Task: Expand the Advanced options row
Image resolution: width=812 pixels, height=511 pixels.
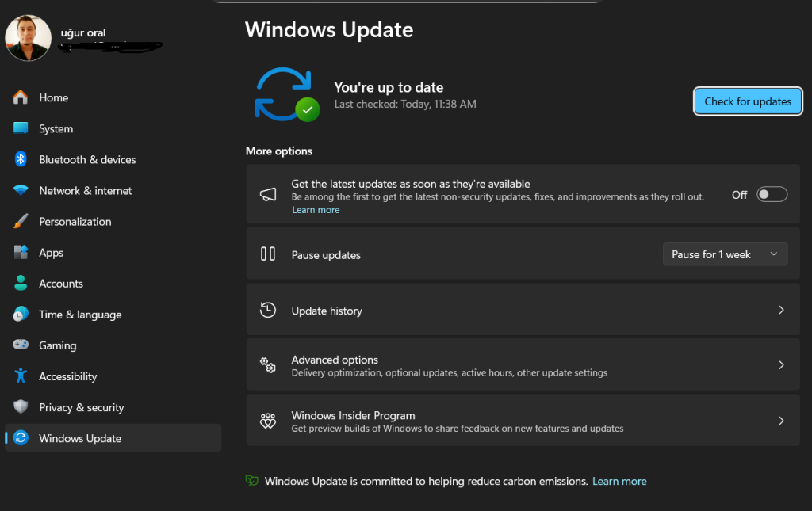Action: [523, 364]
